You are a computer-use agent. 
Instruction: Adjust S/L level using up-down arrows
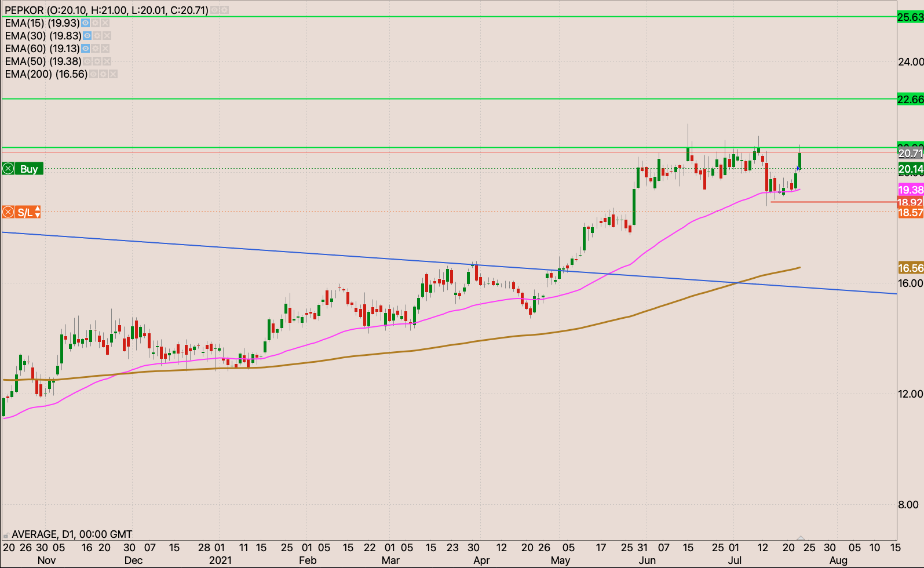tap(38, 212)
